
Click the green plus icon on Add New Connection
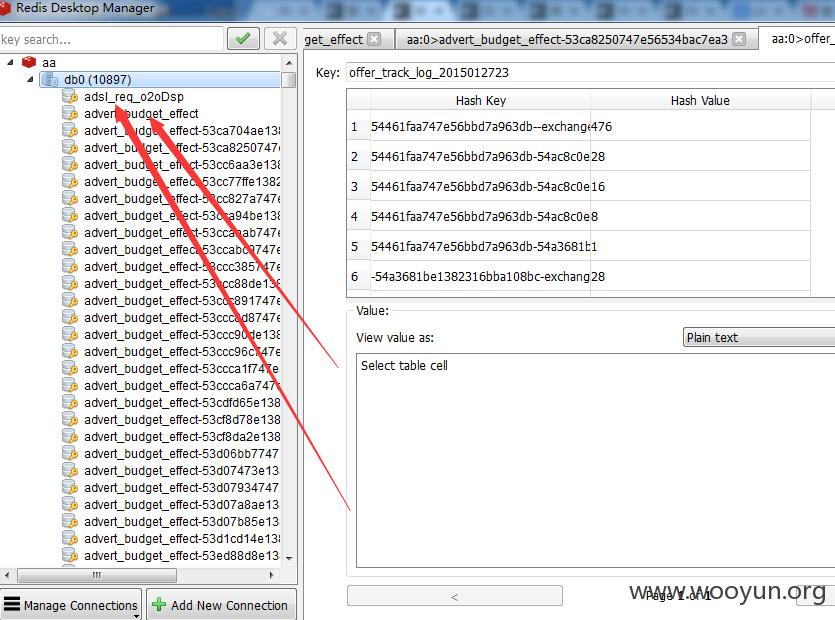tap(159, 605)
